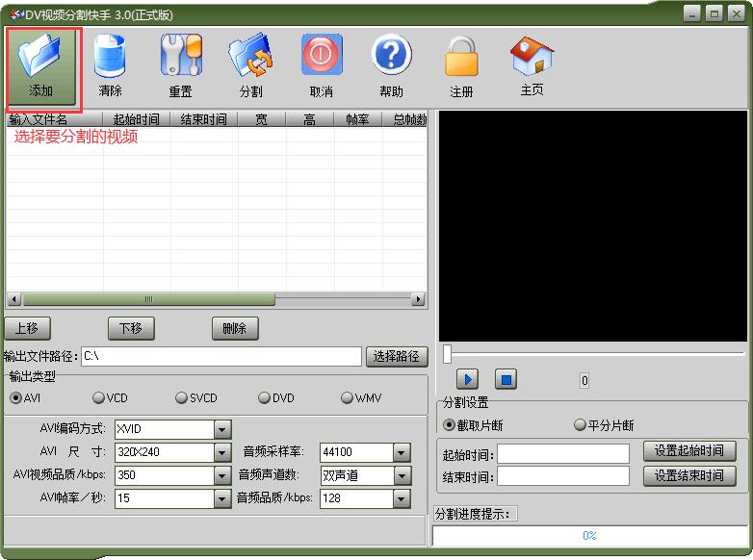Screen dimensions: 753x560
Task: Select the VCD output type
Action: coord(99,398)
